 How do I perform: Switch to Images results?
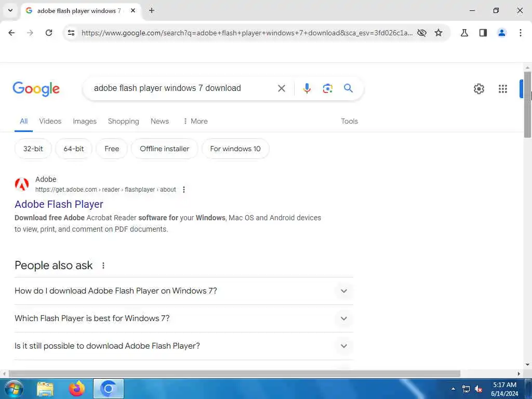(x=85, y=121)
